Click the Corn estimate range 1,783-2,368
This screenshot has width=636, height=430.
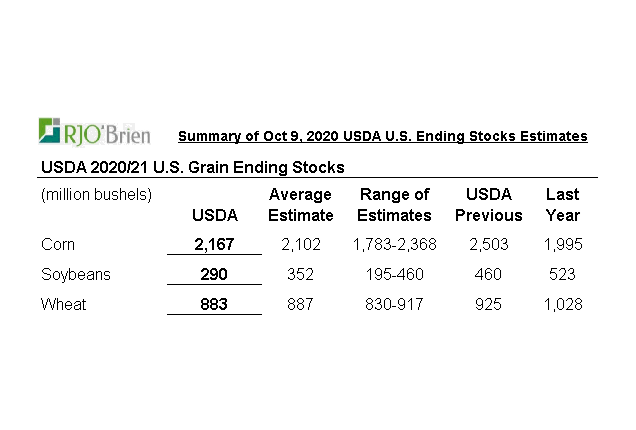point(394,244)
